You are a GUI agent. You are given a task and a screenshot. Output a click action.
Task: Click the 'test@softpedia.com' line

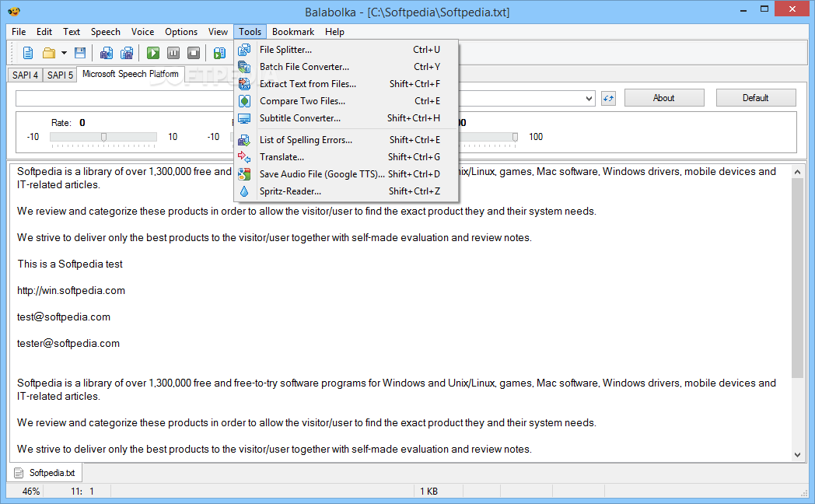pos(64,317)
